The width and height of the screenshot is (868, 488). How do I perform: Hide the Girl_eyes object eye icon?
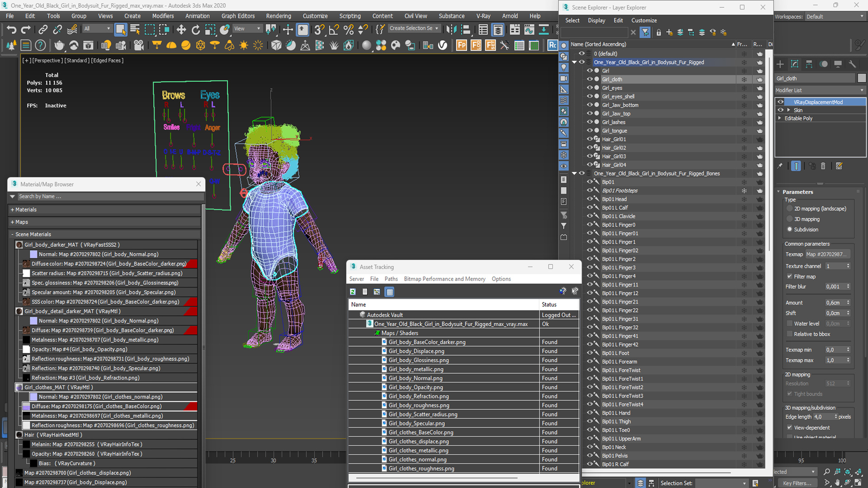click(590, 88)
